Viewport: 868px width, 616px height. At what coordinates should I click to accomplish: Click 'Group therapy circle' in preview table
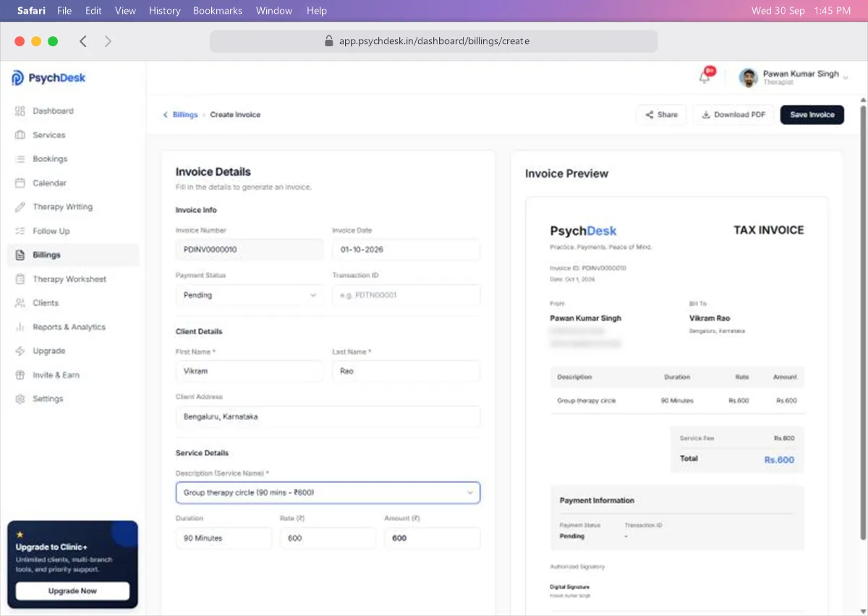click(587, 401)
